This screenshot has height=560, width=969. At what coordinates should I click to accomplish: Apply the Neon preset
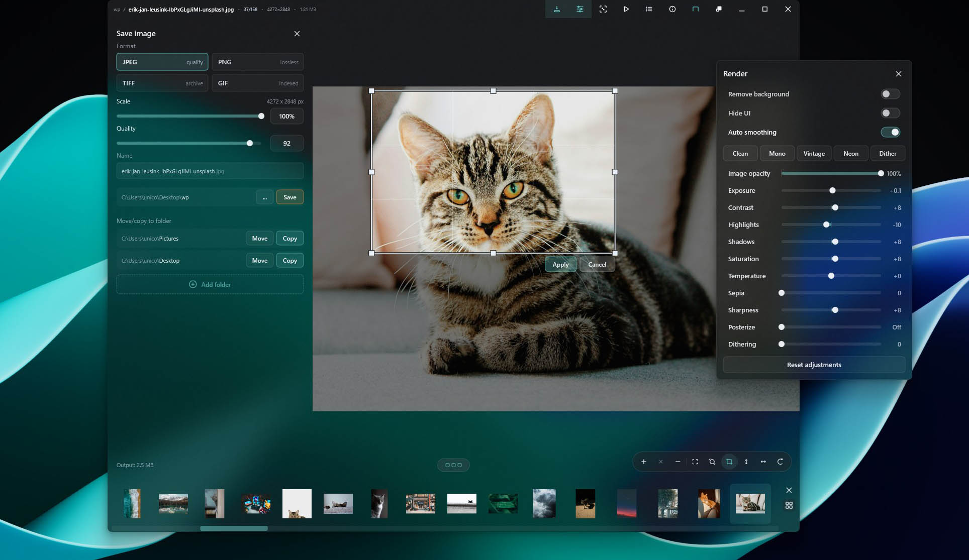(x=851, y=154)
